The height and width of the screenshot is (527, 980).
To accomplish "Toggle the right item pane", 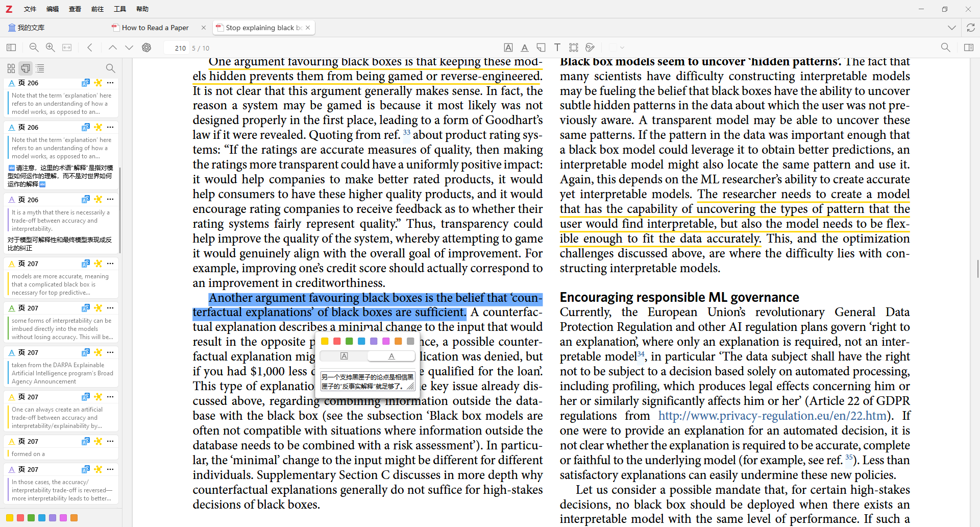I will (x=968, y=47).
